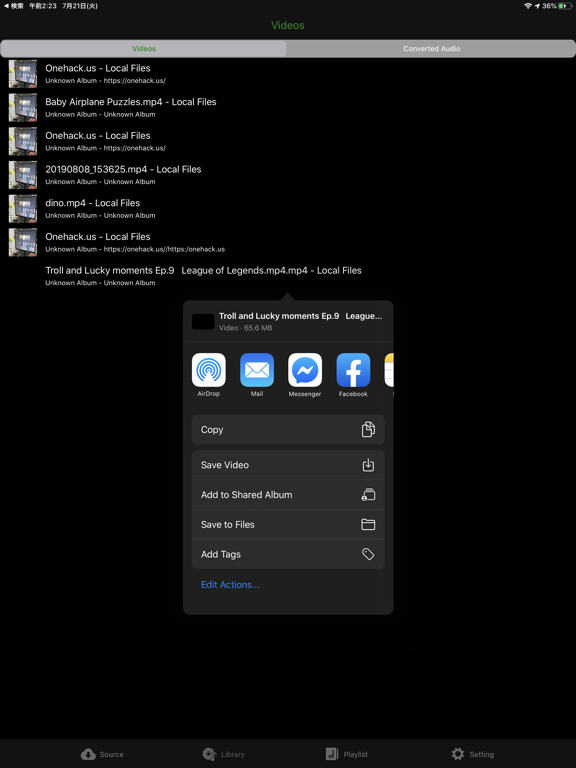Open thumbnail of Baby Airplane Puzzles.mp4
576x768 pixels.
[x=23, y=107]
